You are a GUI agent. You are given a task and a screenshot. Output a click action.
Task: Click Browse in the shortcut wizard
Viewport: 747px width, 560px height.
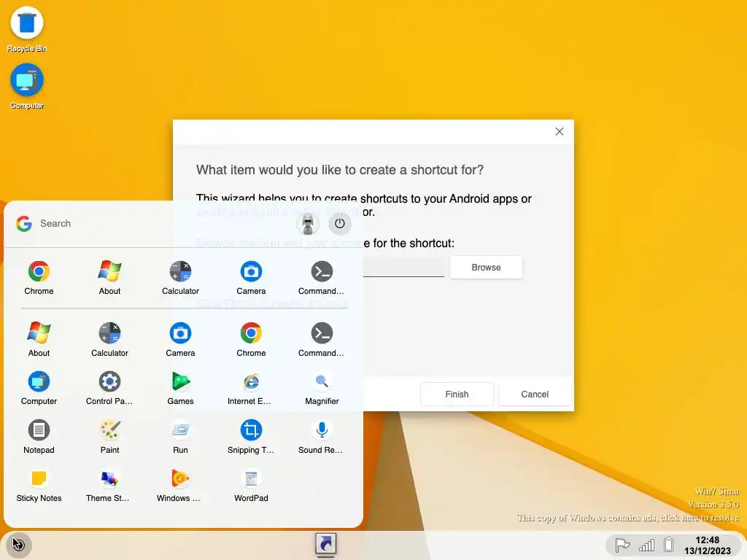(x=486, y=267)
